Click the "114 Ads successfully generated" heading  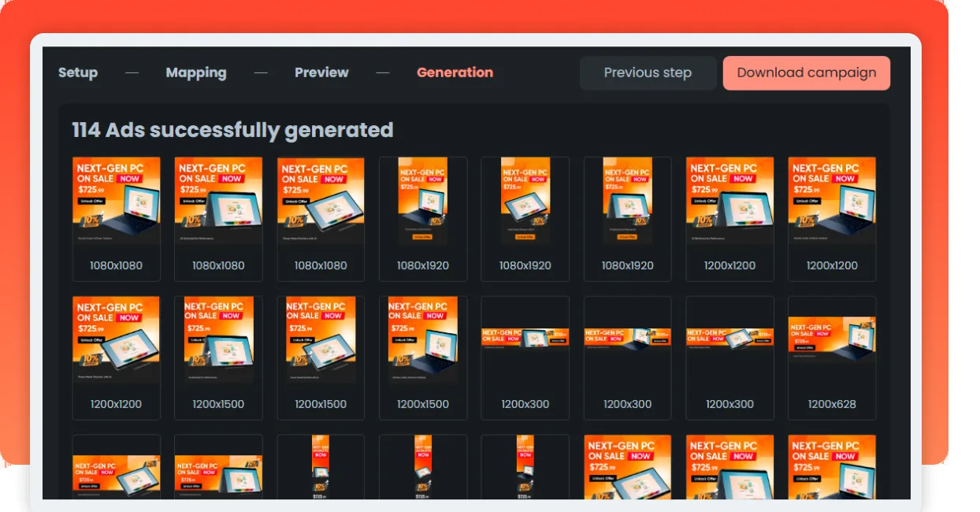coord(232,130)
